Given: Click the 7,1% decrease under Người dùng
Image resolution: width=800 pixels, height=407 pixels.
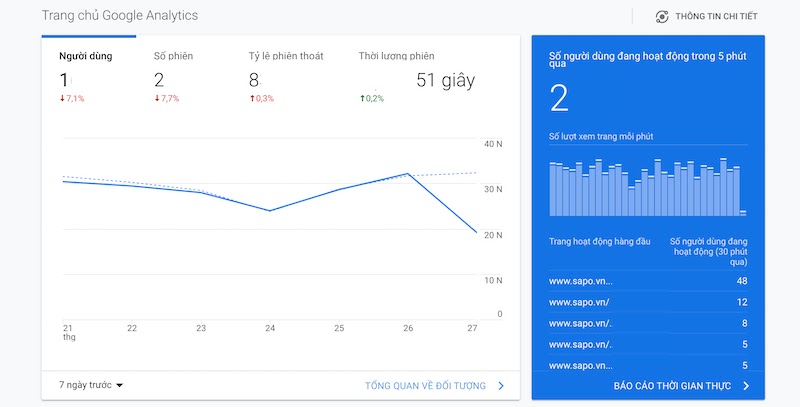Looking at the screenshot, I should point(72,98).
